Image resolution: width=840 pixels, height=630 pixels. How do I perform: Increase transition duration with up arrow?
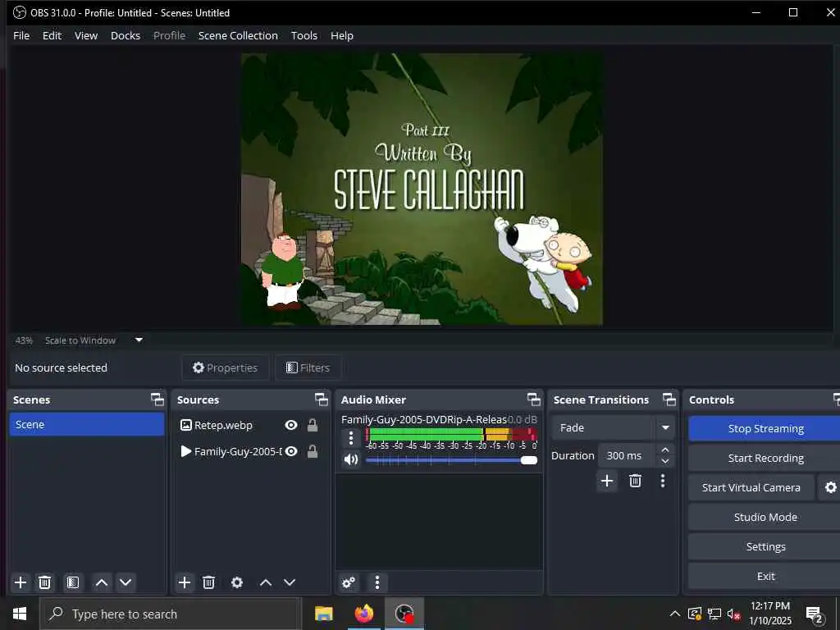point(665,450)
